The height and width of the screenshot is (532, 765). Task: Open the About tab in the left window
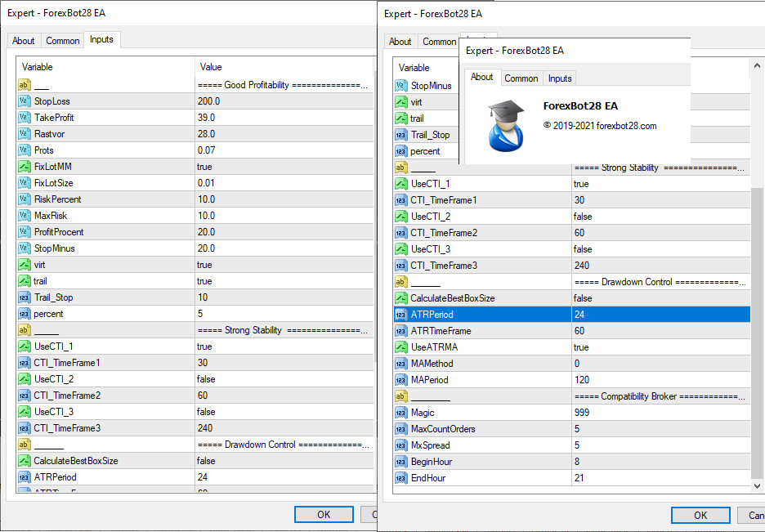(24, 41)
